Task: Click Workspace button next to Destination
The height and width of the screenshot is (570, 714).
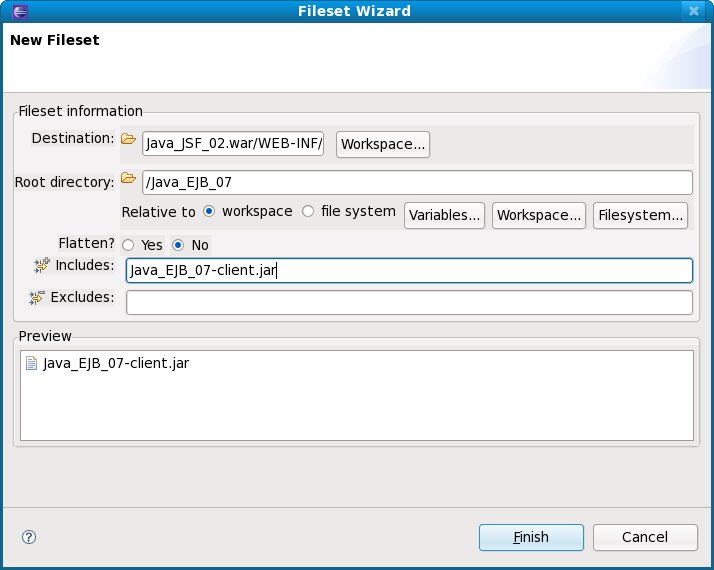Action: click(383, 144)
